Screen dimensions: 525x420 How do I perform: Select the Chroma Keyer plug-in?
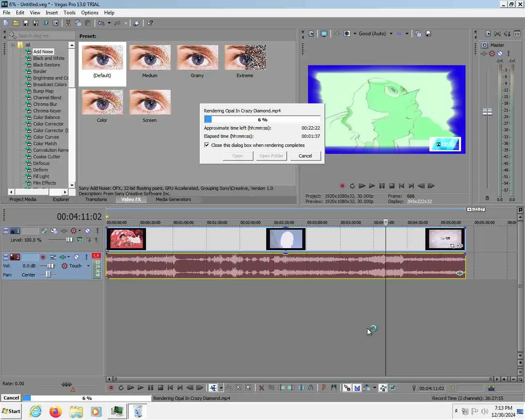(47, 111)
